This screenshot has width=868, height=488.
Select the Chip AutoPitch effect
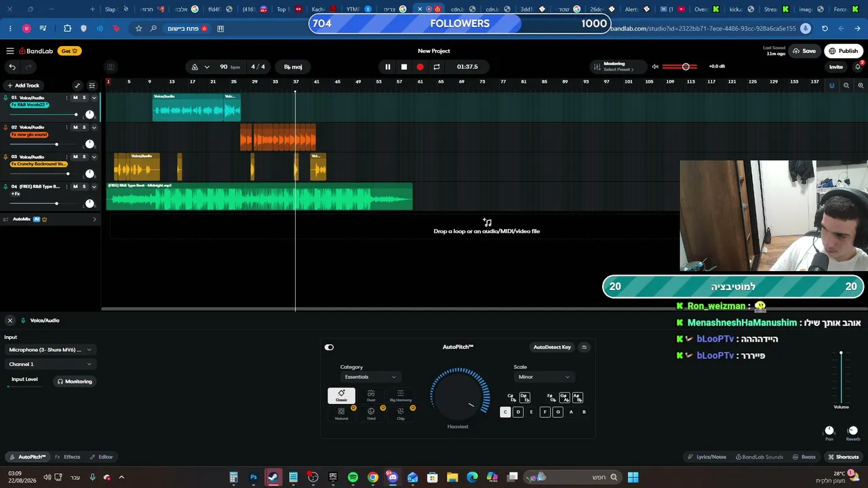(401, 414)
